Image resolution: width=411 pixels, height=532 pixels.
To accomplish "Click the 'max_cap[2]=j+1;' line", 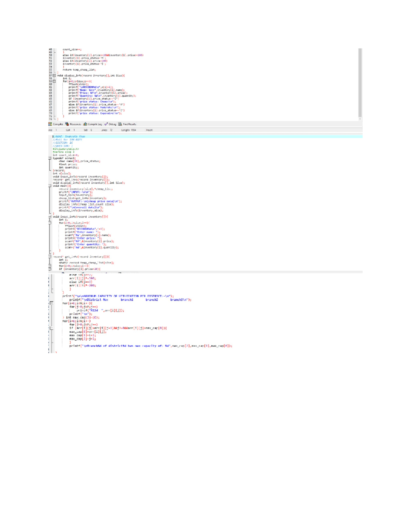I will tap(83, 339).
